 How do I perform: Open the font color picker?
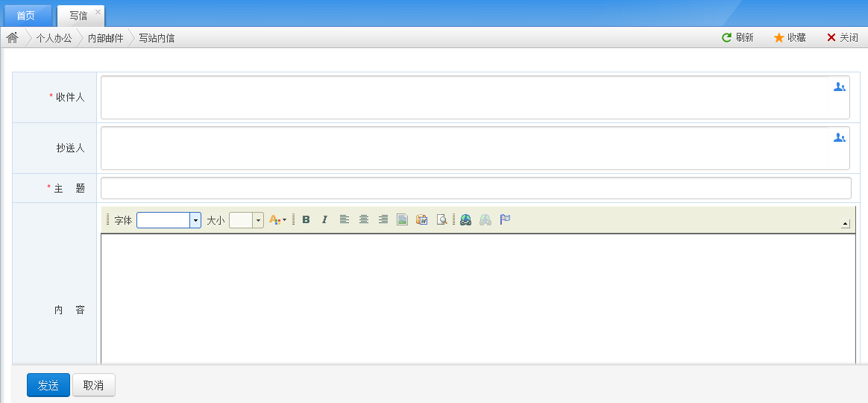click(x=277, y=220)
